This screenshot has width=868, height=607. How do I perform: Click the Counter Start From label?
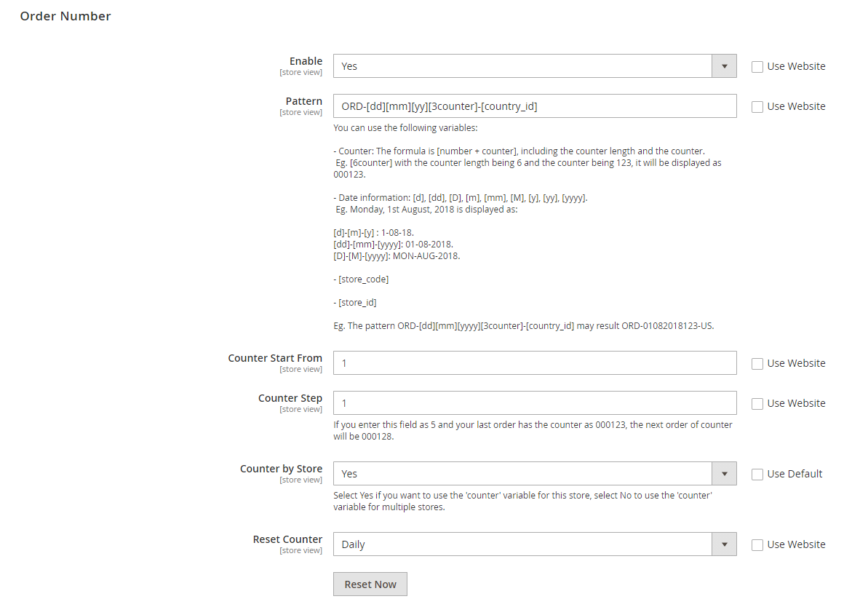point(275,358)
